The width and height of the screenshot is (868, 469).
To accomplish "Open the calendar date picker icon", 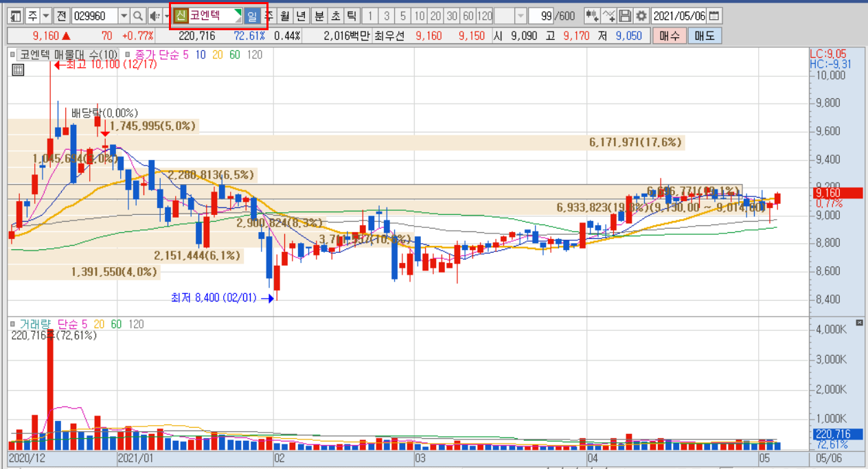I will (x=715, y=16).
